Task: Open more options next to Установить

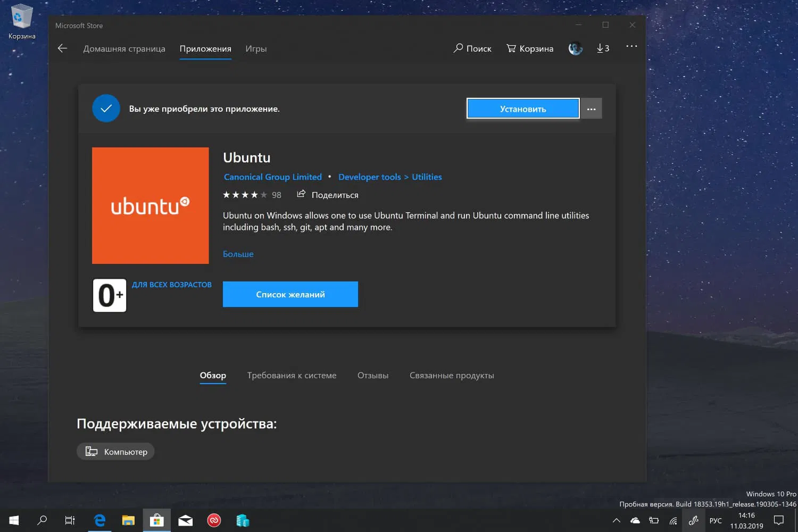Action: click(591, 109)
